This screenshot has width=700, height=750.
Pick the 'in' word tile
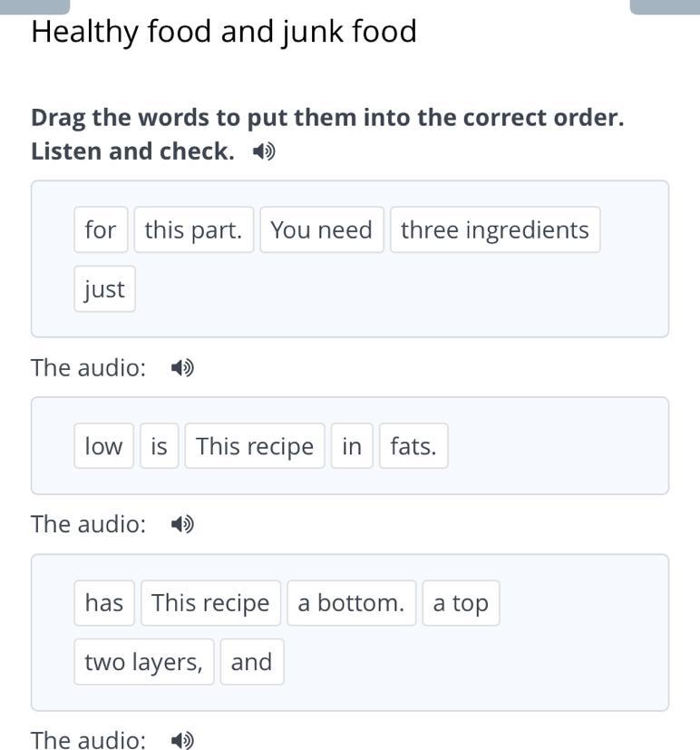[352, 446]
